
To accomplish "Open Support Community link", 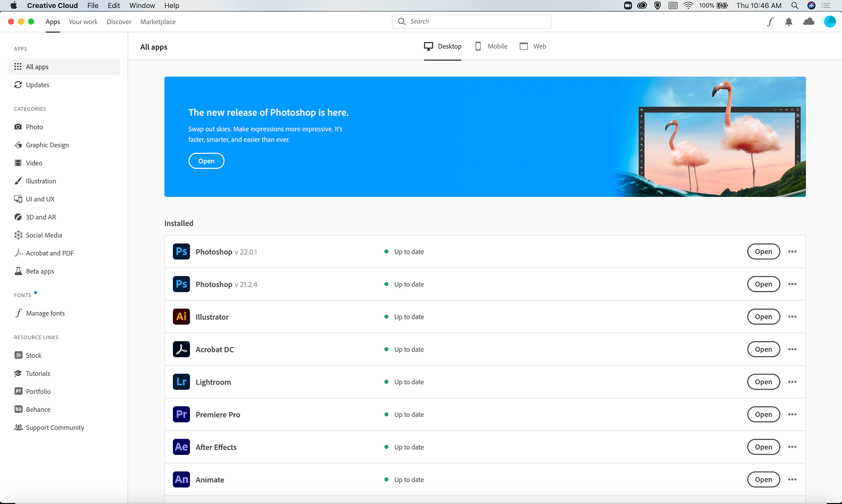I will [64, 427].
